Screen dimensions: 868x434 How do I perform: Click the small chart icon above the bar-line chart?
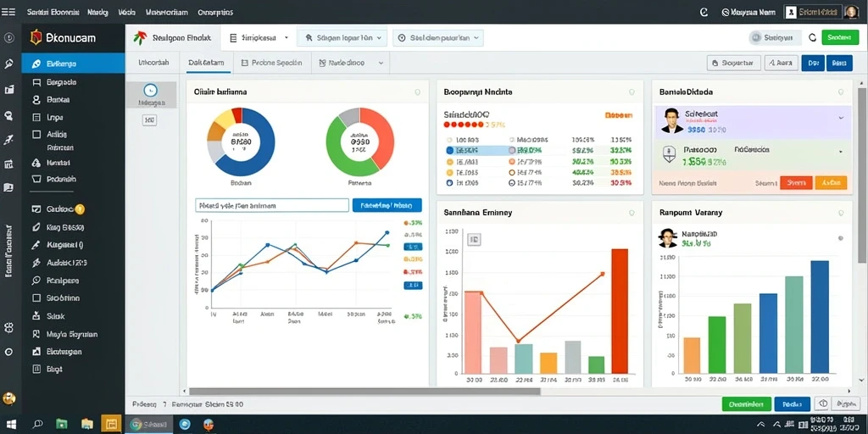coord(475,239)
